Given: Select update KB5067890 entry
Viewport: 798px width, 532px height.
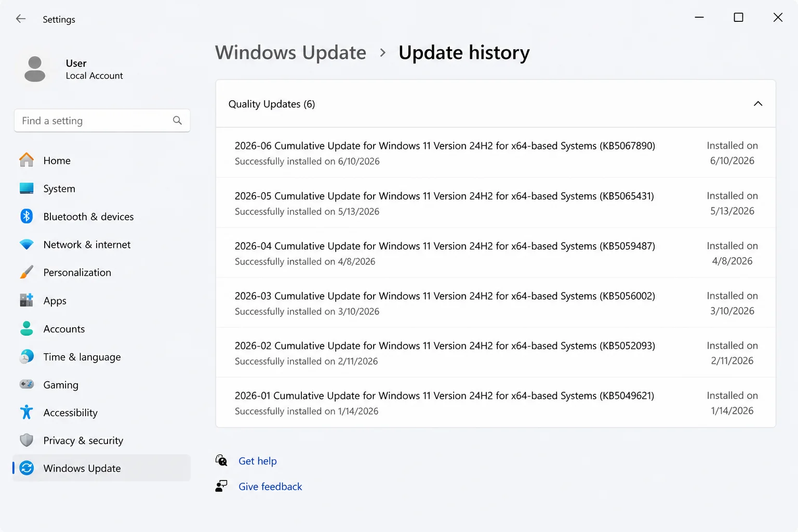Looking at the screenshot, I should [x=496, y=153].
